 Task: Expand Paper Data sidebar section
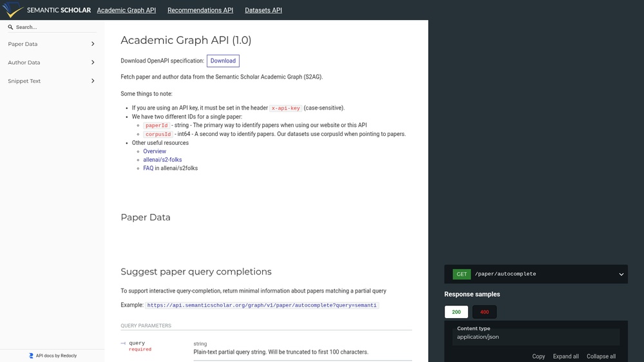click(52, 44)
